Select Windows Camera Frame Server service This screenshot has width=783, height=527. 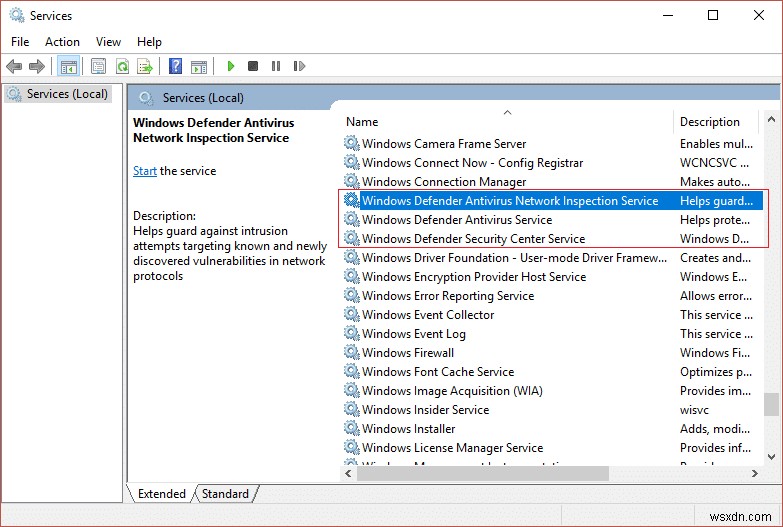pos(552,143)
